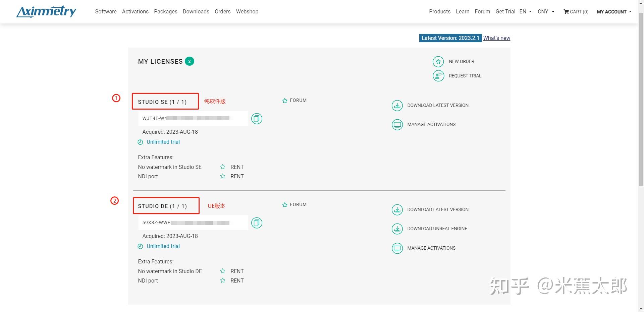Expand the My Account menu

pos(614,12)
